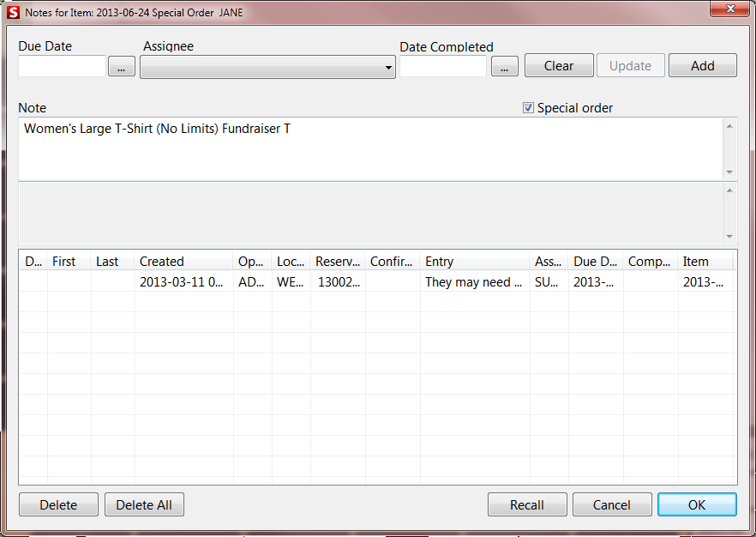Click the Delete button
The width and height of the screenshot is (756, 537).
57,504
